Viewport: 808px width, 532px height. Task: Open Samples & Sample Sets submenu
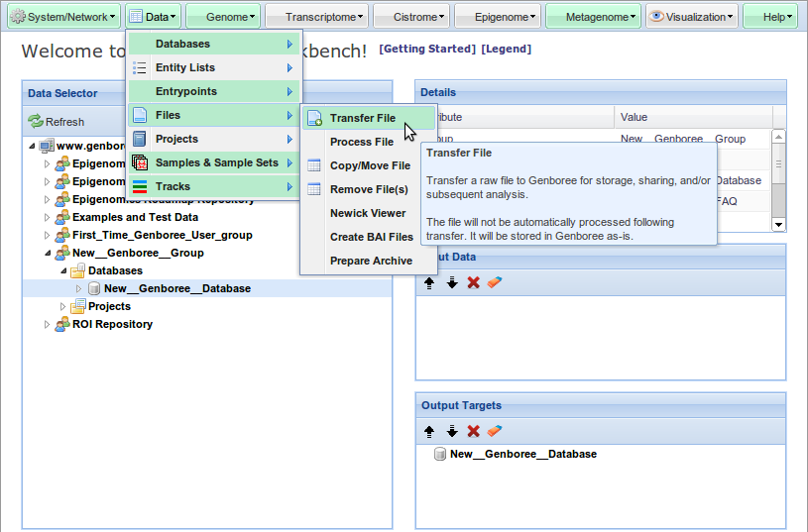215,162
